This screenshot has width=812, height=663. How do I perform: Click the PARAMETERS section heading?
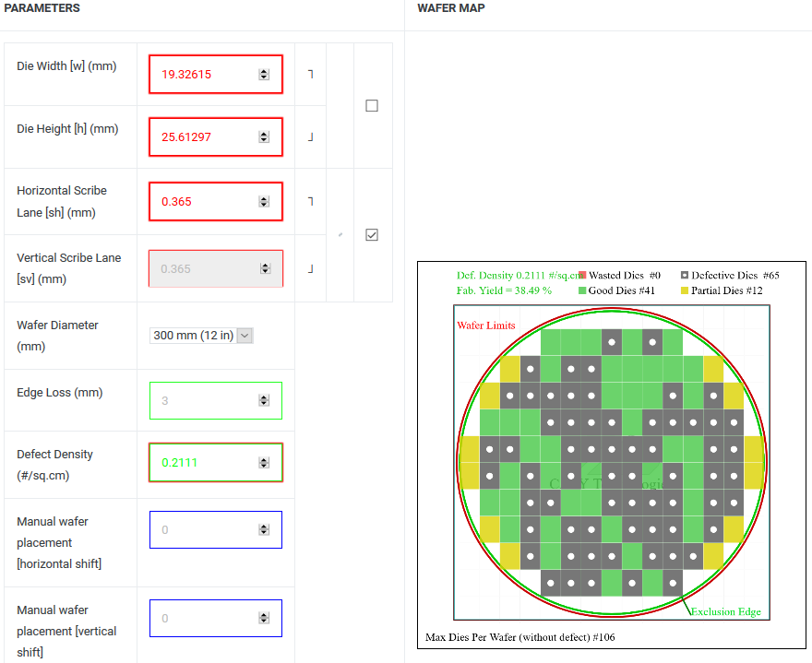coord(42,8)
